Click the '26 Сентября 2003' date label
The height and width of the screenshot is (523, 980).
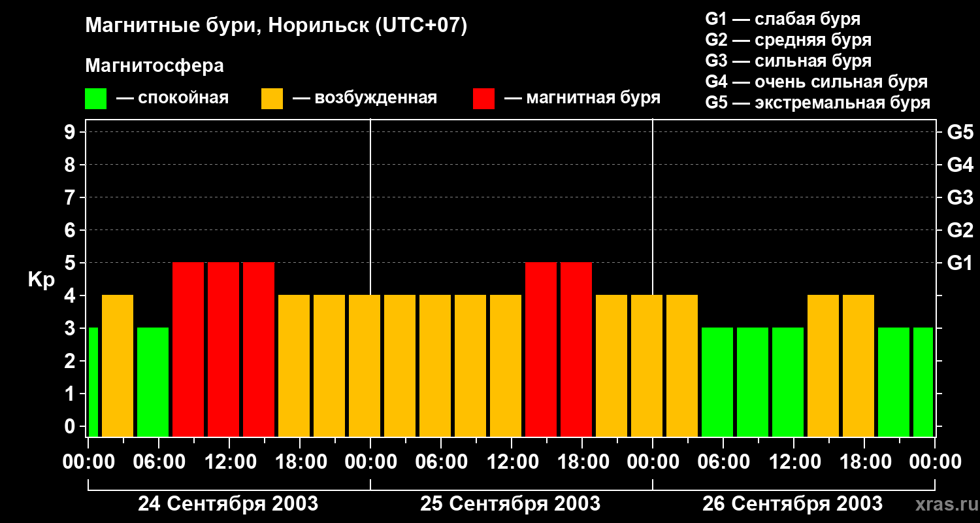coord(792,504)
